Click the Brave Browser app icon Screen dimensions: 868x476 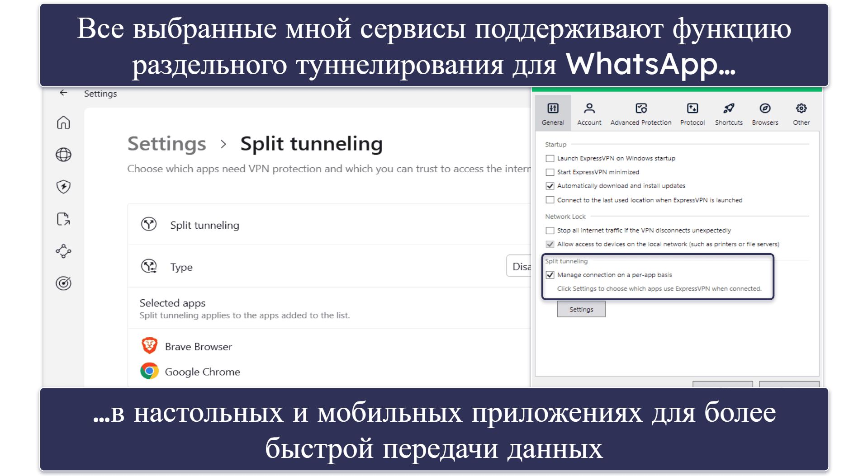point(149,346)
